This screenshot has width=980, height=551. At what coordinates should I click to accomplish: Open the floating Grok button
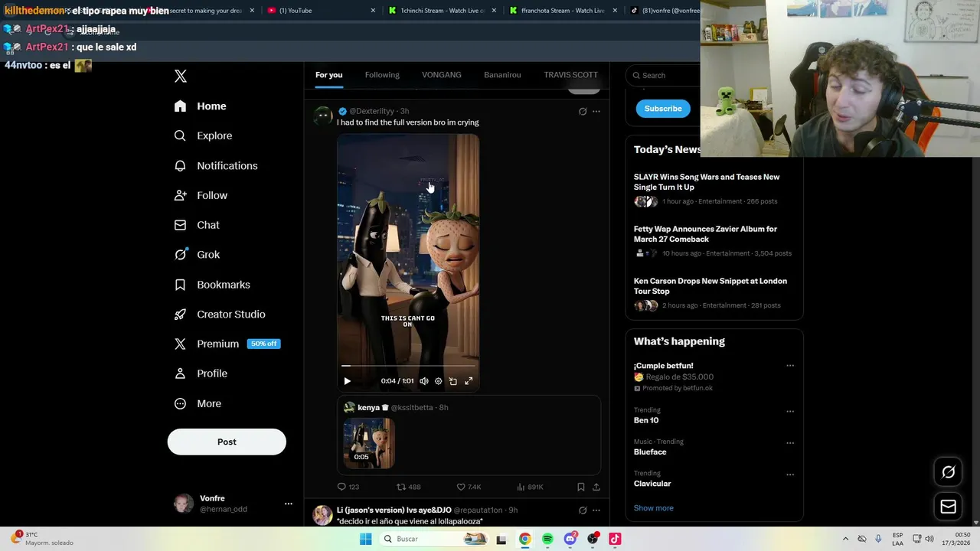tap(948, 472)
